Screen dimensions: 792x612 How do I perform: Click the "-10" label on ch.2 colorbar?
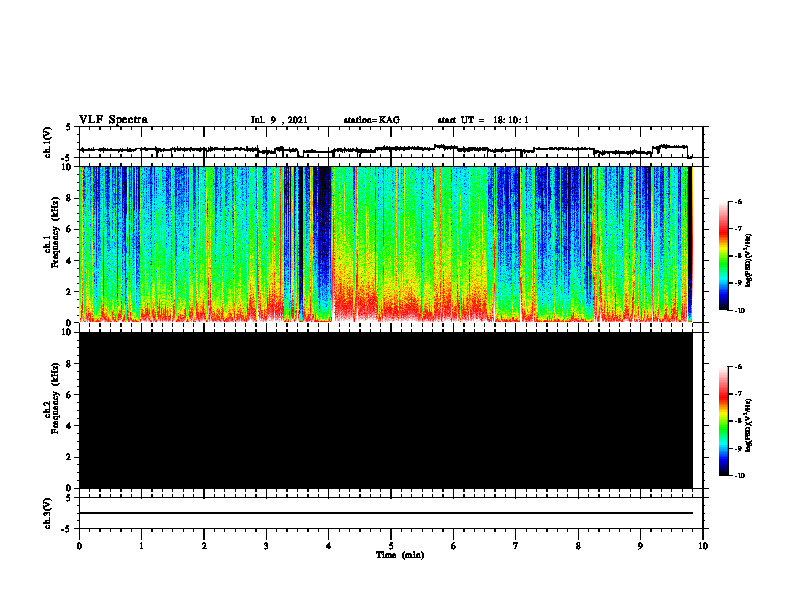click(x=739, y=476)
